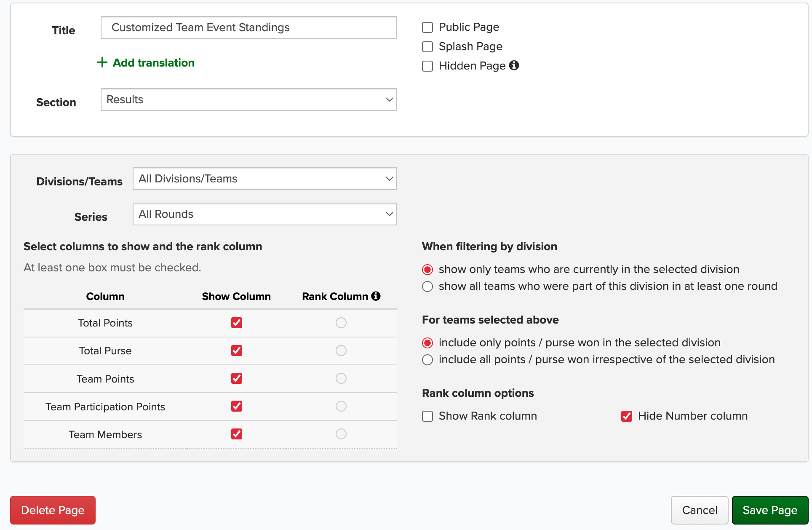This screenshot has width=812, height=530.
Task: Uncheck the Hide Number column checkbox
Action: (x=627, y=416)
